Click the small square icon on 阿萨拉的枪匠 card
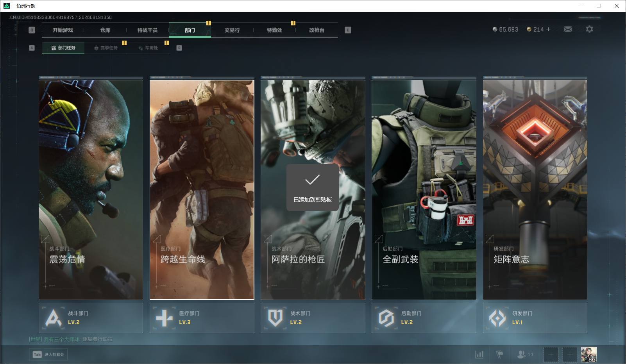The image size is (626, 364). [x=267, y=238]
